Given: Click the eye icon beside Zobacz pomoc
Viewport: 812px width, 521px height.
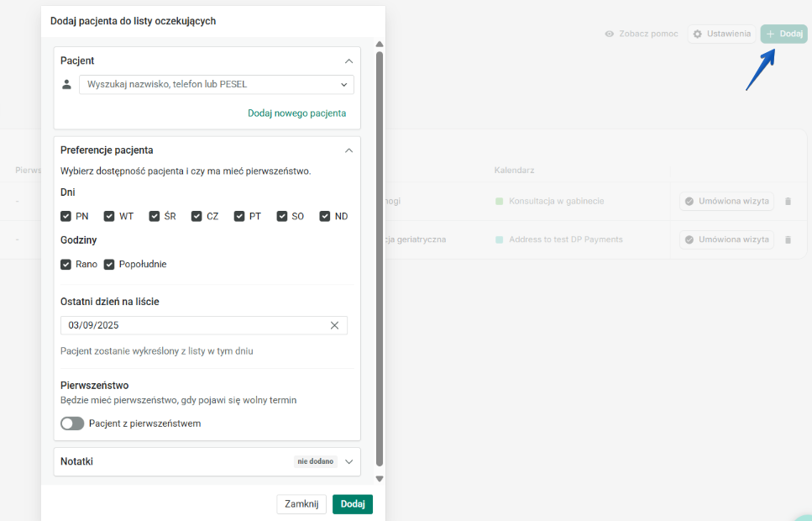Looking at the screenshot, I should pyautogui.click(x=610, y=34).
